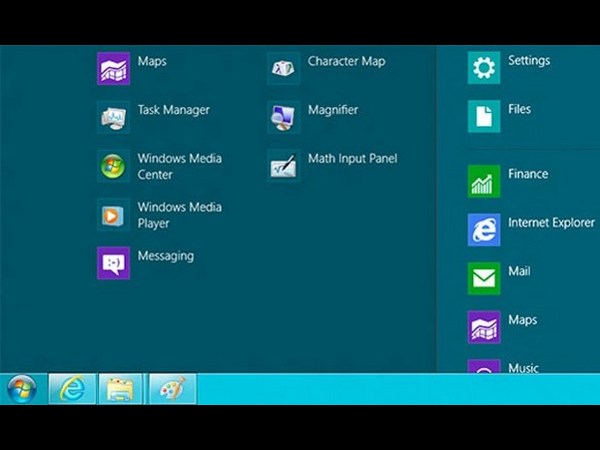Open the Files app tile
The height and width of the screenshot is (450, 600).
(x=484, y=116)
